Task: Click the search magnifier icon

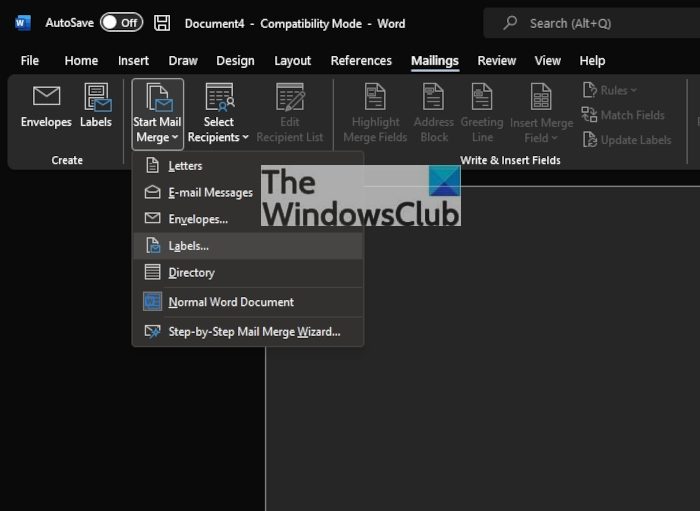Action: pos(510,23)
